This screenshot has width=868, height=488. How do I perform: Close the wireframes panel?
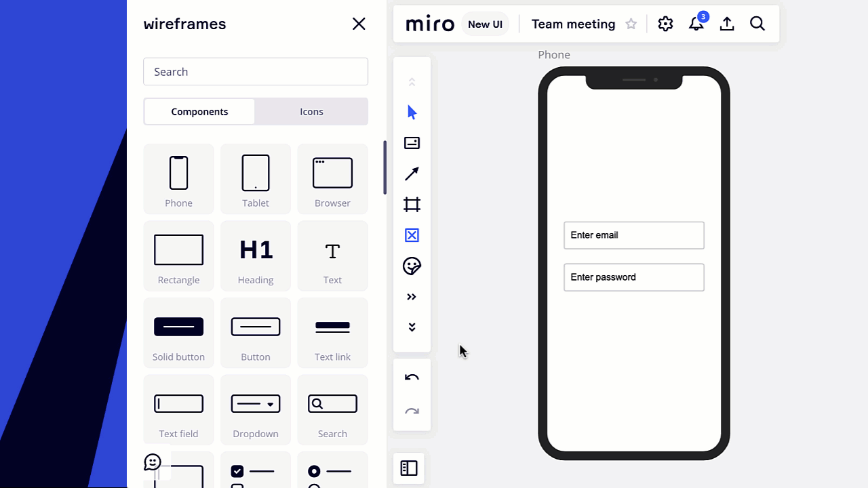pyautogui.click(x=359, y=24)
